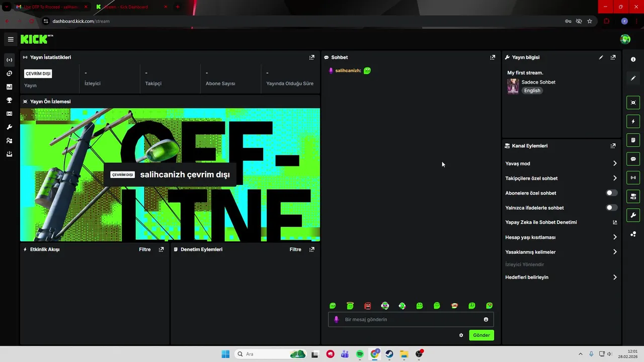This screenshot has height=362, width=644.
Task: Open Steam from the taskbar
Action: (389, 354)
